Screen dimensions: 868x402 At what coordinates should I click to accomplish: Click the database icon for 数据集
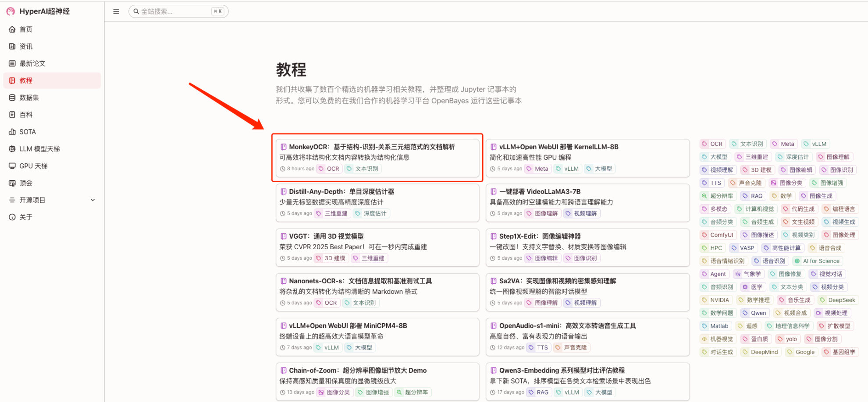pyautogui.click(x=12, y=98)
